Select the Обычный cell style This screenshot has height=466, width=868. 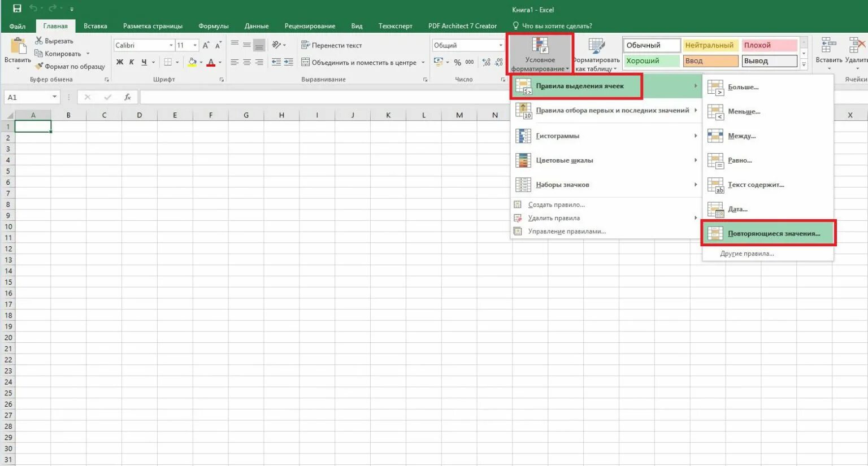pyautogui.click(x=652, y=45)
